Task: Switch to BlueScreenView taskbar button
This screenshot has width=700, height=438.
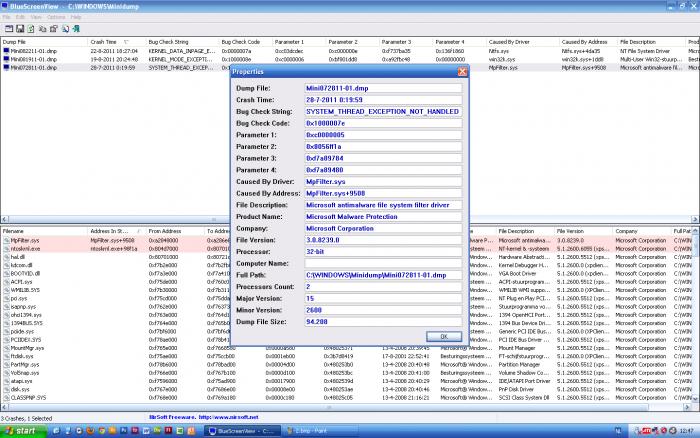Action: pyautogui.click(x=243, y=431)
